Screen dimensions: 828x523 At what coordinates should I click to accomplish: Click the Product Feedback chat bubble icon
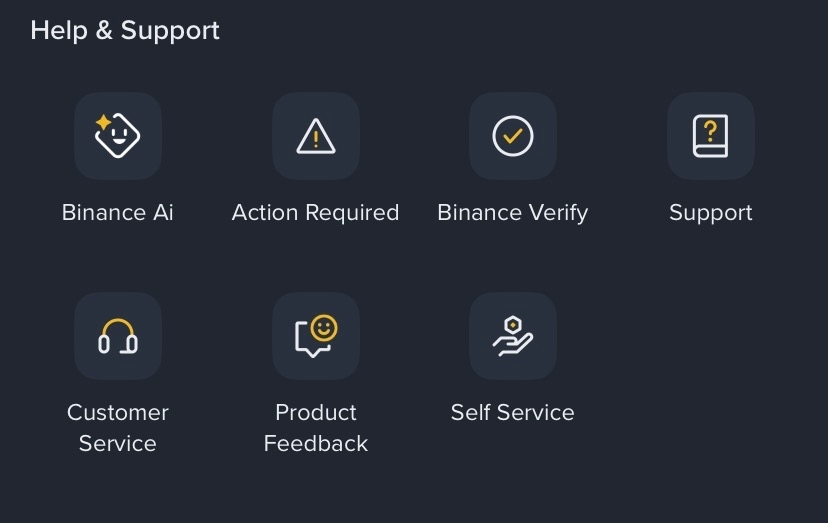316,336
